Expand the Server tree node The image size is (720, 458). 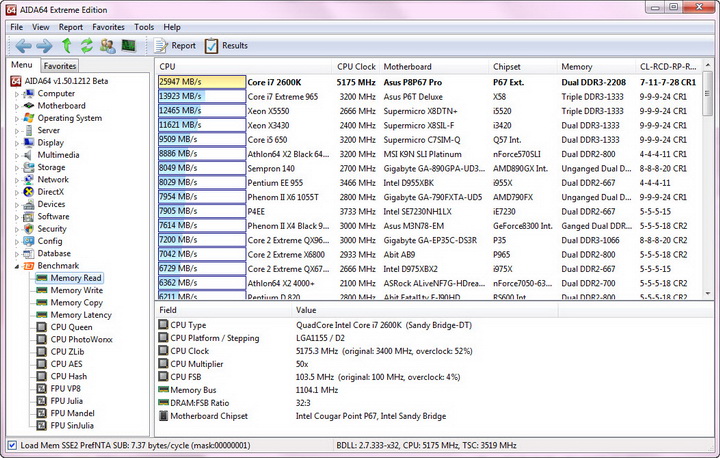click(17, 130)
